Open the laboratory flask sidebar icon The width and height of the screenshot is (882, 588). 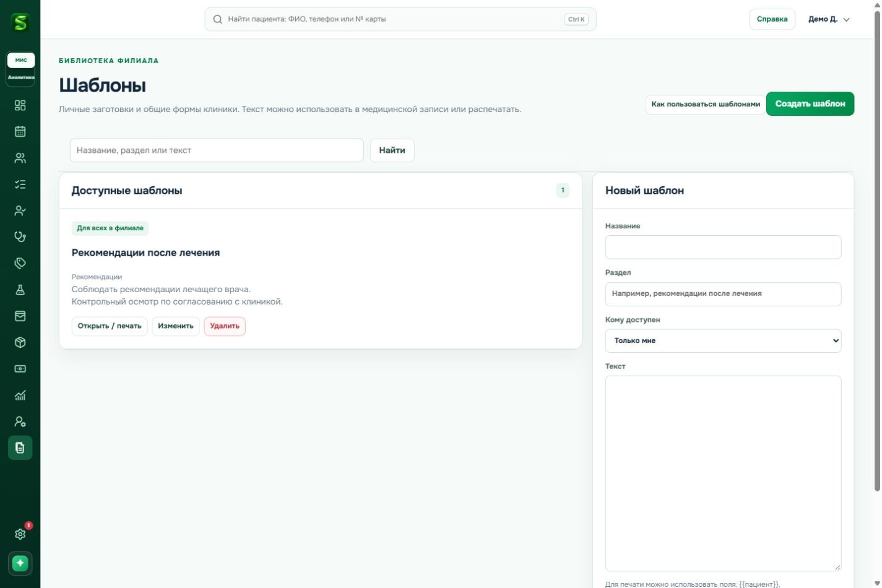tap(20, 290)
